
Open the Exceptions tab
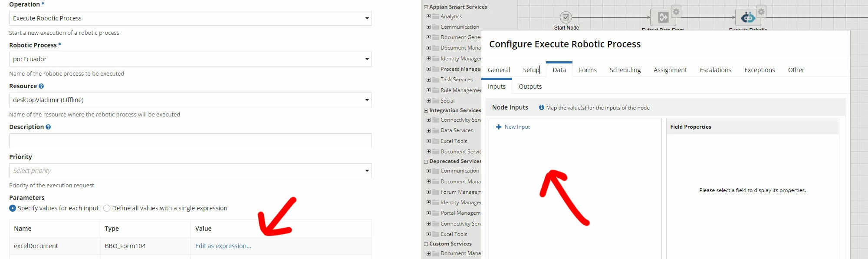pos(759,70)
